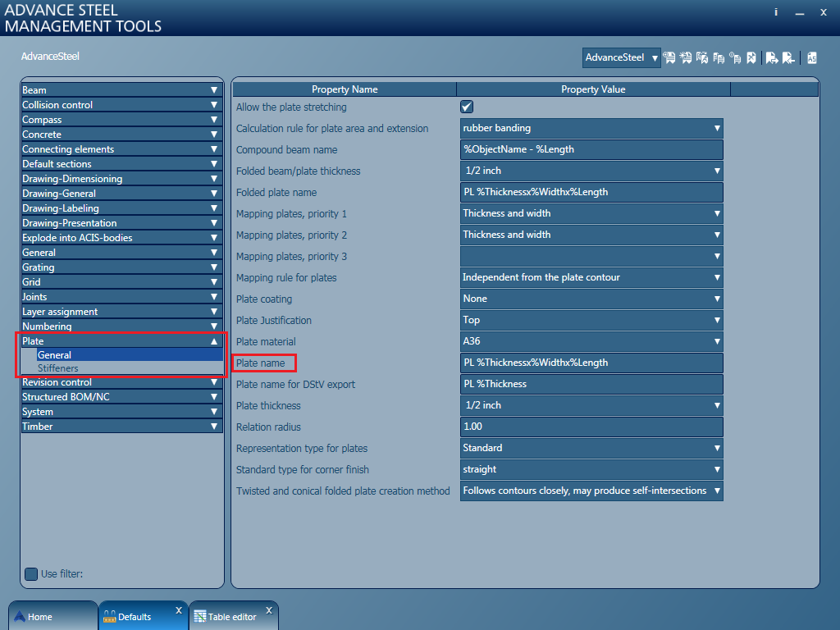Expand the Drawing-General category
The height and width of the screenshot is (630, 840).
pos(121,194)
